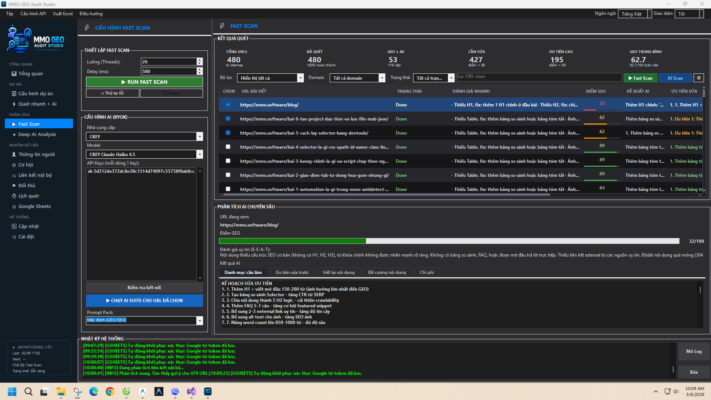Open File Explorer from taskbar
This screenshot has width=711, height=400.
click(x=61, y=391)
